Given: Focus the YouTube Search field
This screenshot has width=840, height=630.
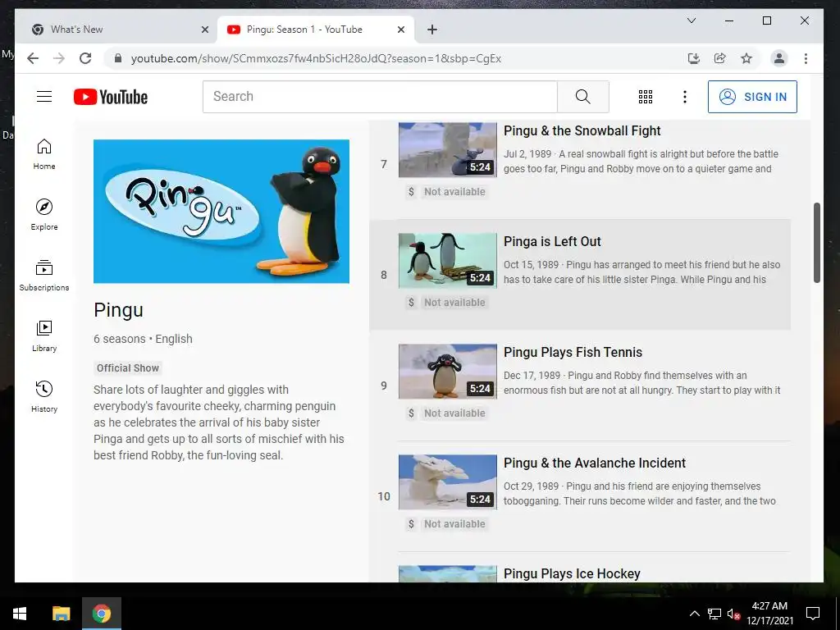Looking at the screenshot, I should 380,97.
